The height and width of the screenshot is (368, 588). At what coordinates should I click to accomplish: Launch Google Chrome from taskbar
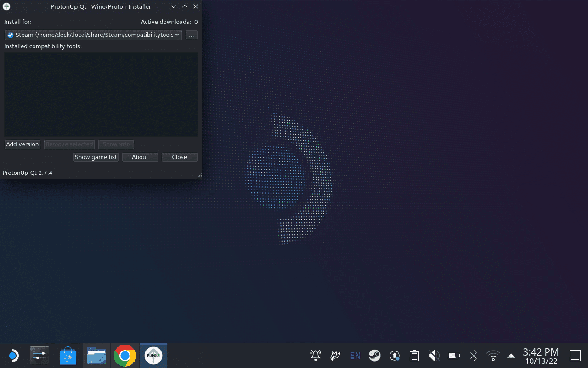[x=125, y=356]
